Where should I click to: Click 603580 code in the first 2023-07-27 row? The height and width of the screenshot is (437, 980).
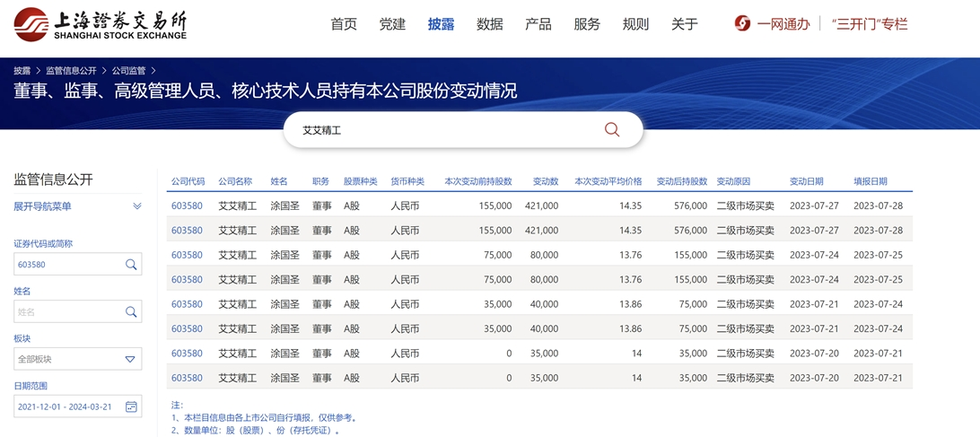pos(187,205)
